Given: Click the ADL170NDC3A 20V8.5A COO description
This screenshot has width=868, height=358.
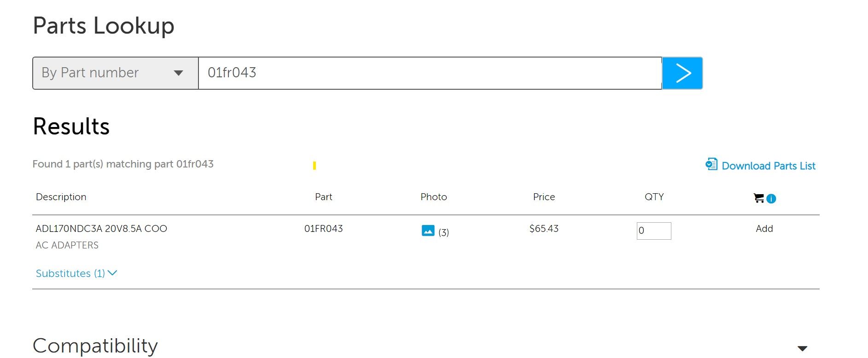Looking at the screenshot, I should (101, 229).
